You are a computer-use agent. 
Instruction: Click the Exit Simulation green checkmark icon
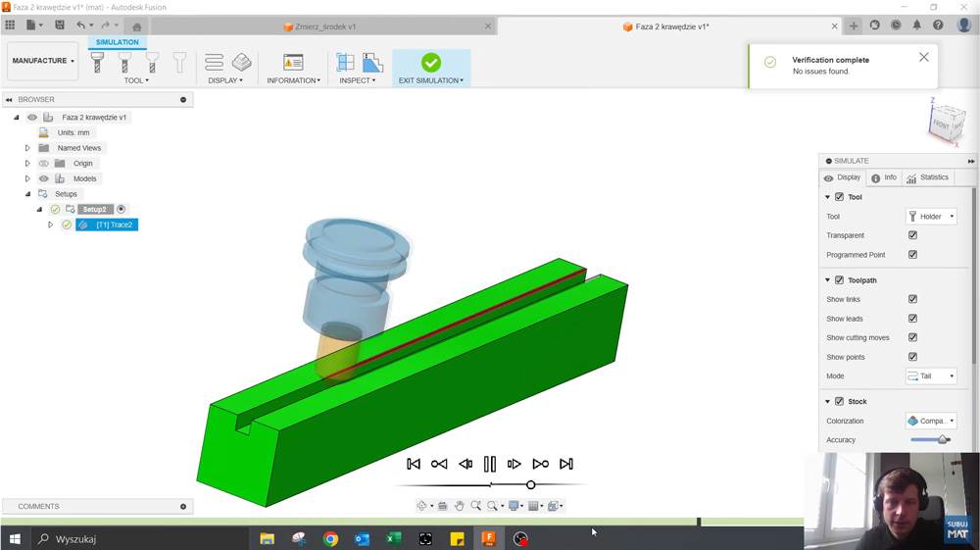click(431, 63)
